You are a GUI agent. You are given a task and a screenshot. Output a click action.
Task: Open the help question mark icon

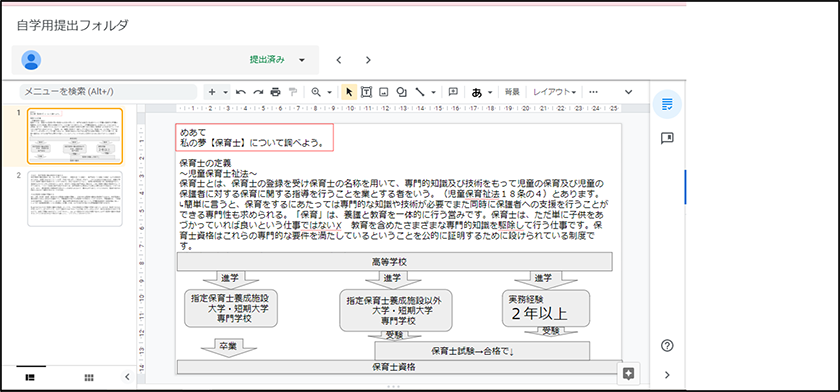coord(667,346)
